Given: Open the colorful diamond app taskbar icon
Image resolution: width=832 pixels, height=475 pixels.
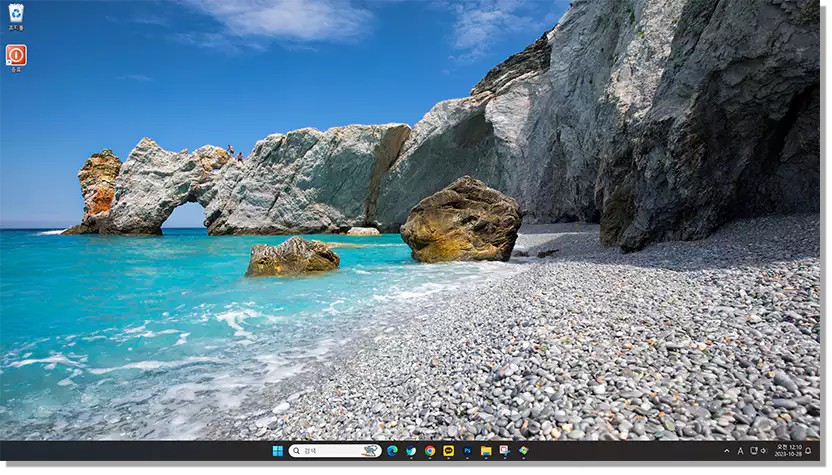Looking at the screenshot, I should (x=524, y=451).
